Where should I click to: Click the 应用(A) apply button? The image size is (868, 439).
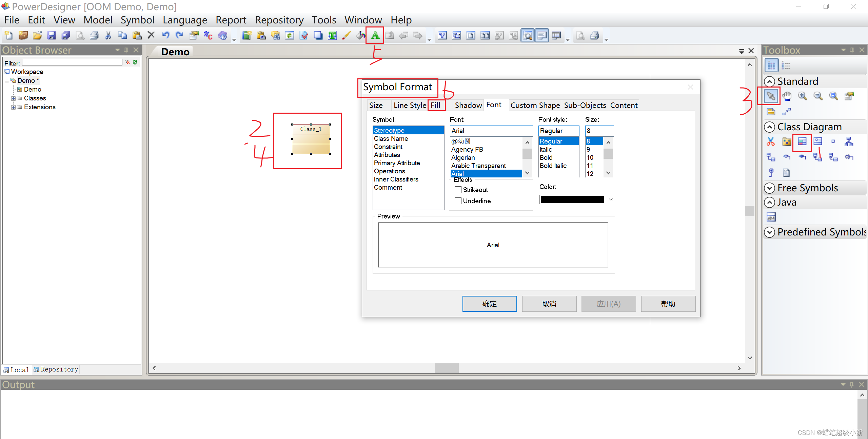(608, 304)
